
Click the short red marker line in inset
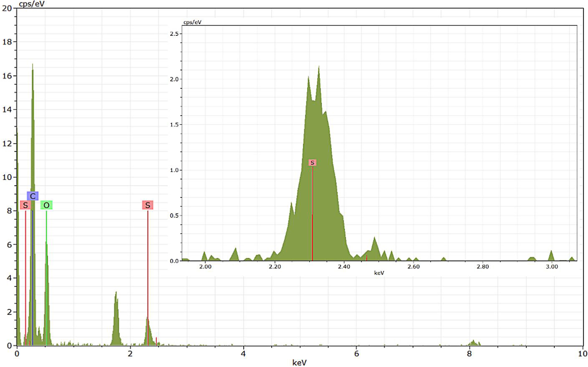(366, 258)
